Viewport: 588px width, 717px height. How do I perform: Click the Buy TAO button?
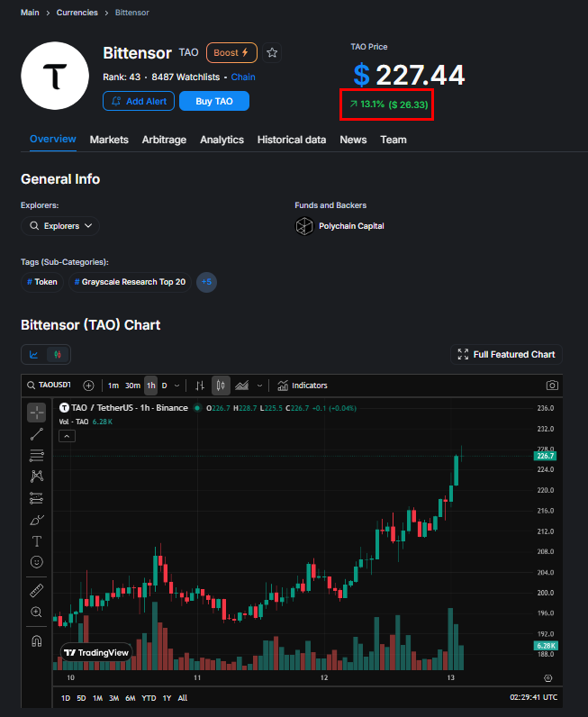[x=214, y=101]
